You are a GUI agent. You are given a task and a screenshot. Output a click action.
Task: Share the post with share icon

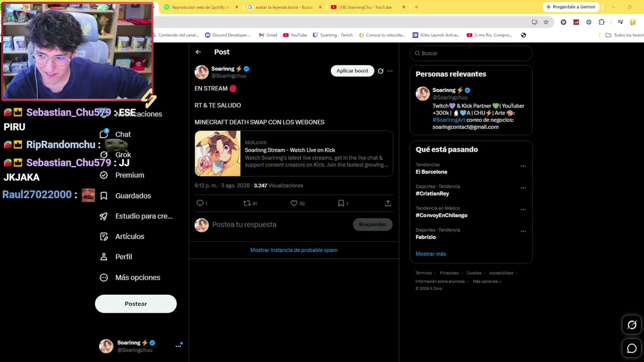[388, 203]
